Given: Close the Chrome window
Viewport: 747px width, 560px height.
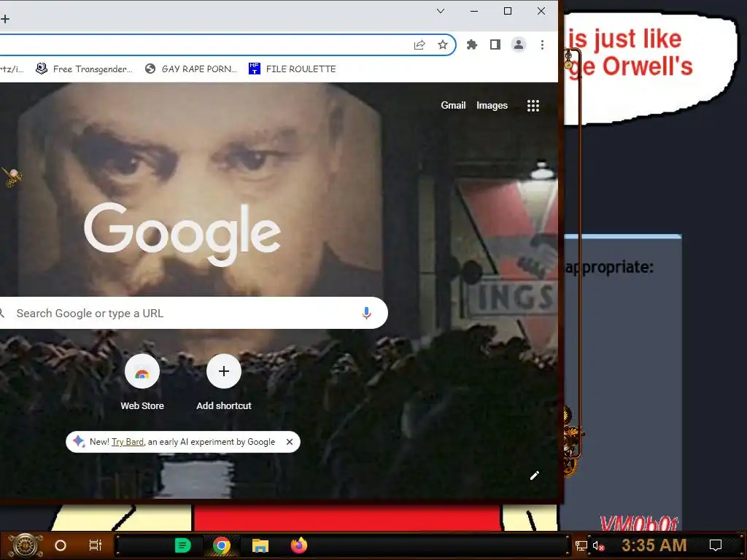Looking at the screenshot, I should click(x=541, y=11).
